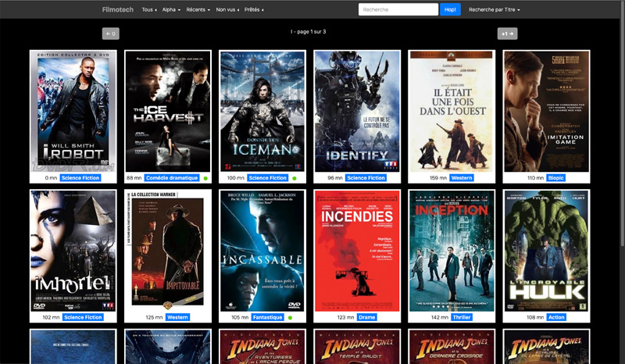Open the Identify movie poster
This screenshot has width=625, height=364.
coord(357,111)
